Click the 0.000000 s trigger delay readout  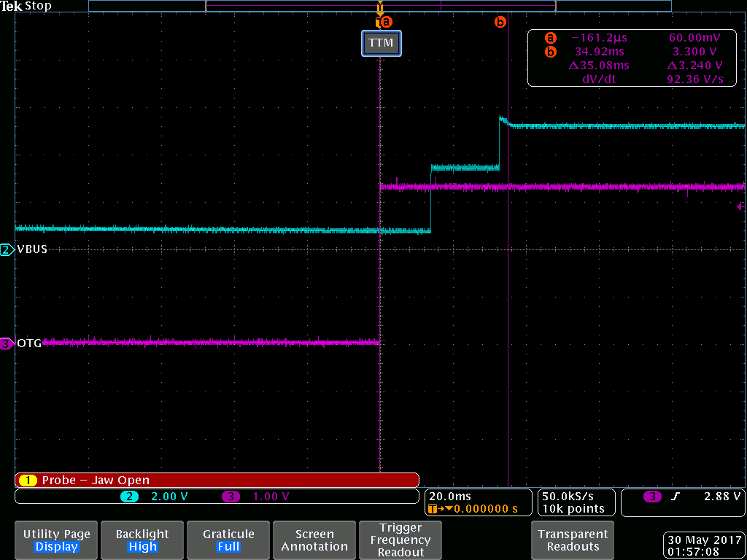click(x=485, y=508)
